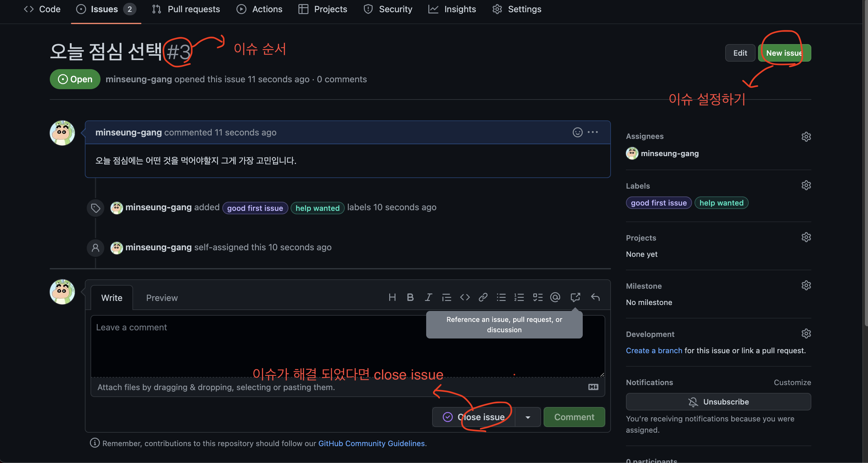Open the Create a branch link
Image resolution: width=868 pixels, height=463 pixels.
pos(654,350)
